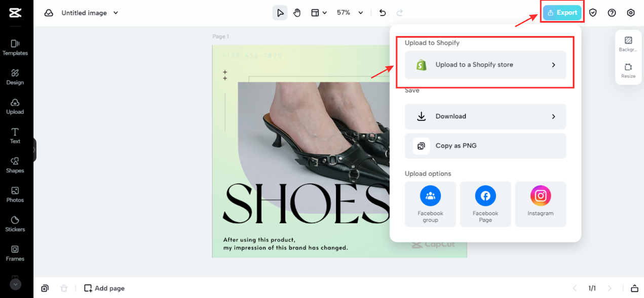The image size is (644, 298).
Task: Click the Export button
Action: tap(562, 13)
